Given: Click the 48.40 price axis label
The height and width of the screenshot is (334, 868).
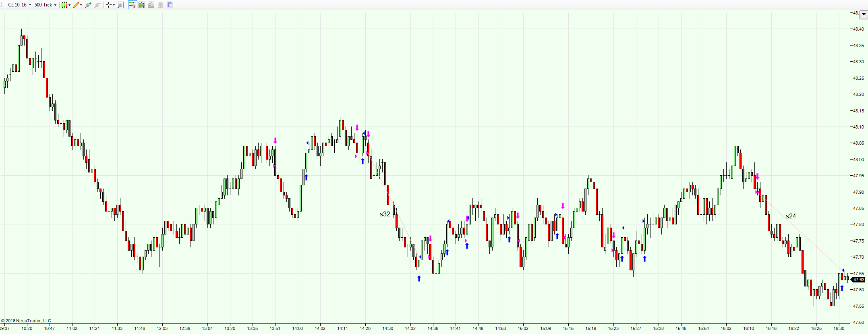Looking at the screenshot, I should (858, 29).
